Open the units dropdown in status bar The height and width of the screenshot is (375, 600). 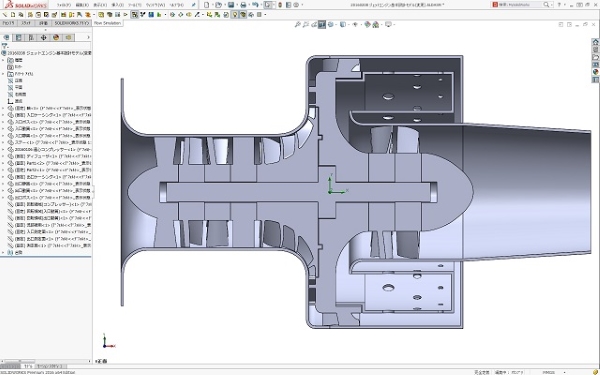564,372
